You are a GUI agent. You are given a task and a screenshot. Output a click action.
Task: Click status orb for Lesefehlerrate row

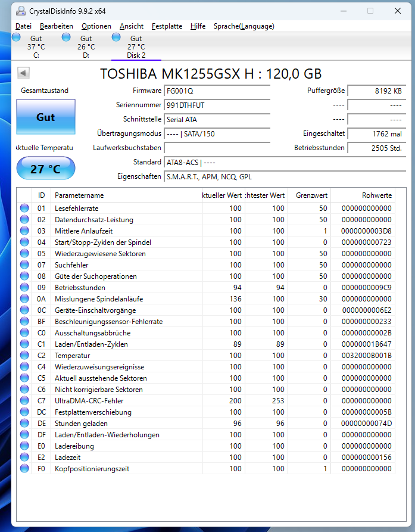click(x=24, y=208)
